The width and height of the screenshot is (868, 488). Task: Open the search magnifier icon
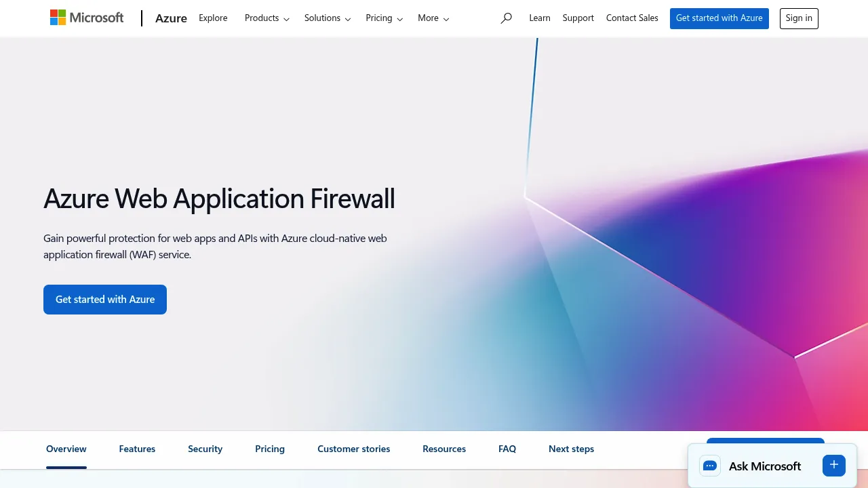coord(506,18)
